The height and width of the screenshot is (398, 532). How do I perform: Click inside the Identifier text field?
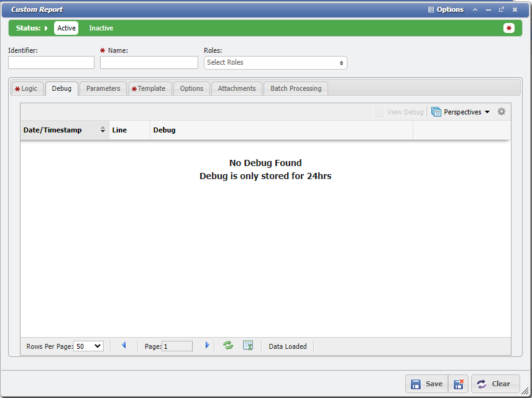51,63
